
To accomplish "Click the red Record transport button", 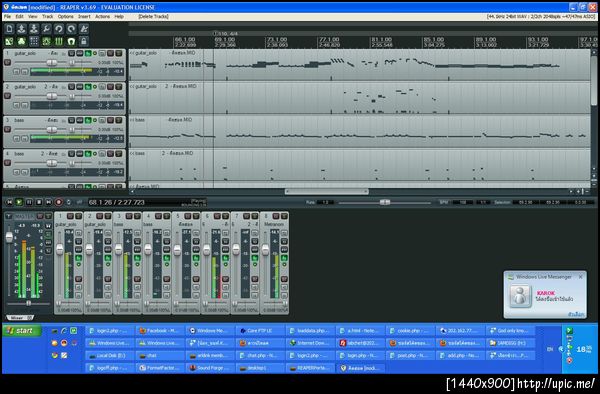I will coord(59,202).
